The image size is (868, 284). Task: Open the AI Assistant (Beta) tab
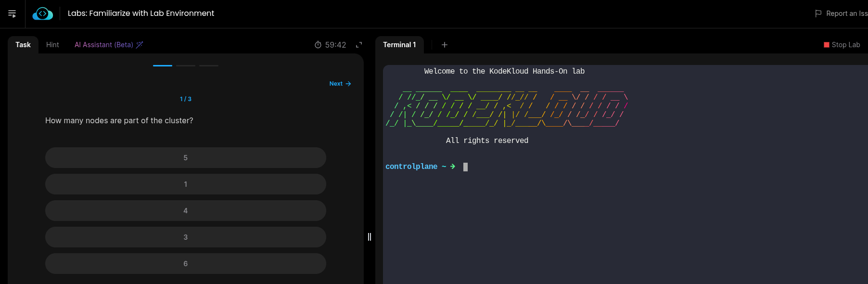click(x=104, y=45)
